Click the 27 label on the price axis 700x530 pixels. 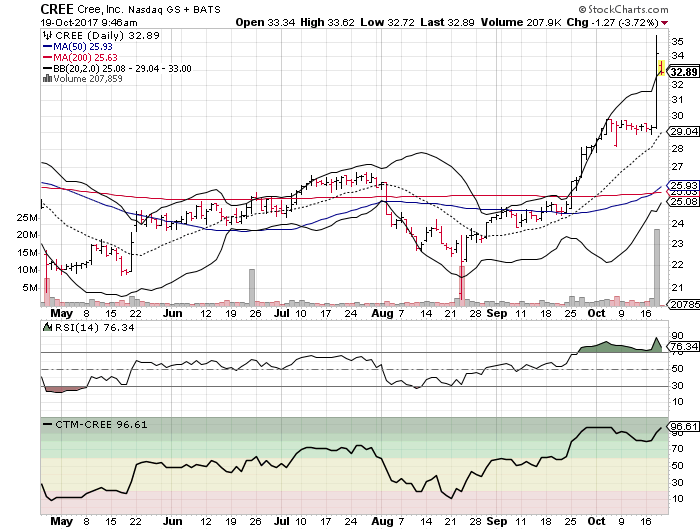click(677, 167)
